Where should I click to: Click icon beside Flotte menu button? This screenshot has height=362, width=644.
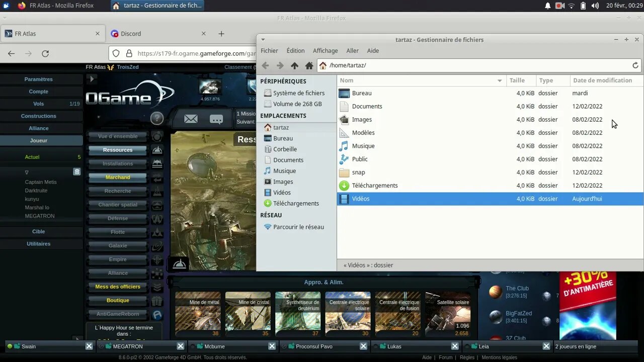(157, 232)
